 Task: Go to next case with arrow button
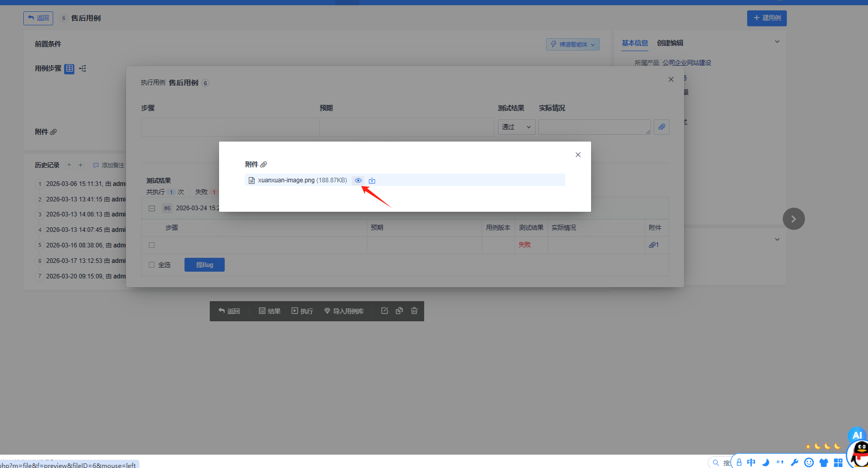pos(794,219)
